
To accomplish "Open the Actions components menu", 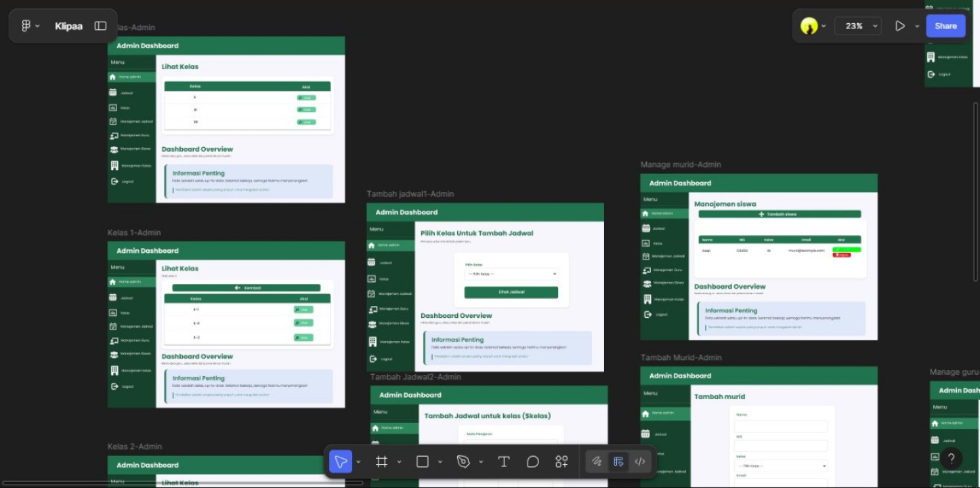I will [561, 462].
